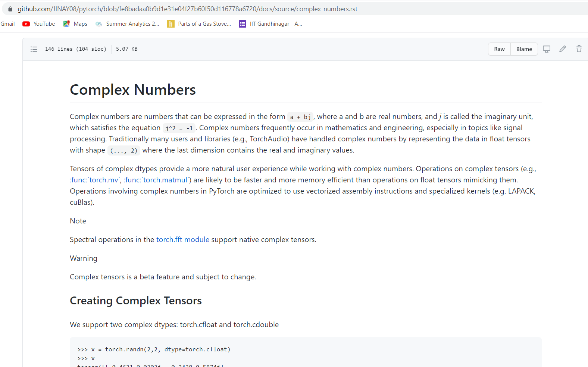
Task: Click the 'Warning' label
Action: click(x=84, y=258)
